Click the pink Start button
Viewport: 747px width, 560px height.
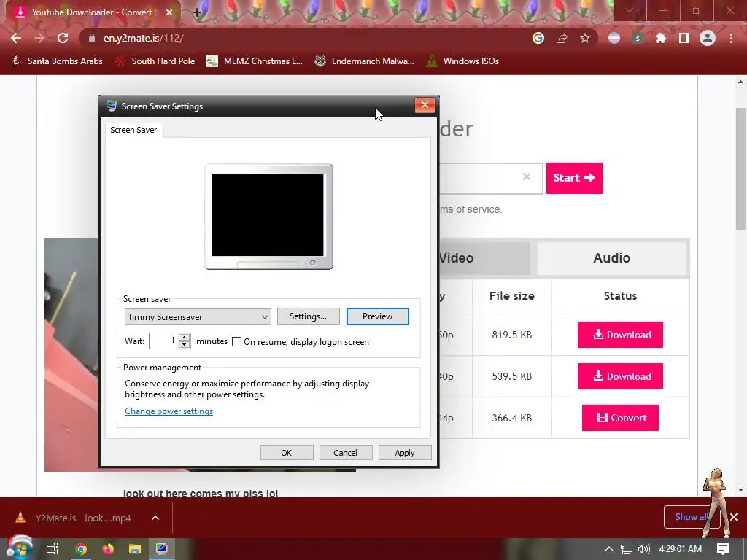(574, 178)
